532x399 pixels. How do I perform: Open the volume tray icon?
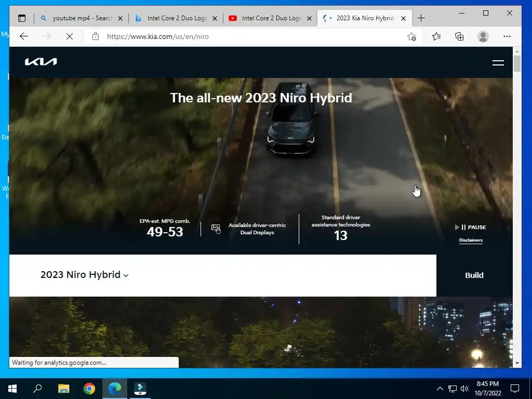pyautogui.click(x=464, y=389)
